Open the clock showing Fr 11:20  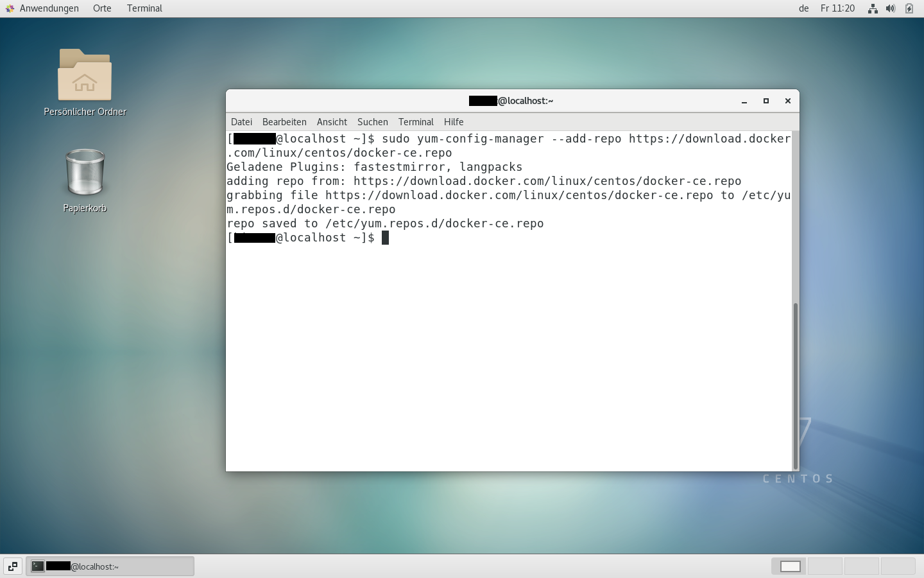click(x=837, y=8)
